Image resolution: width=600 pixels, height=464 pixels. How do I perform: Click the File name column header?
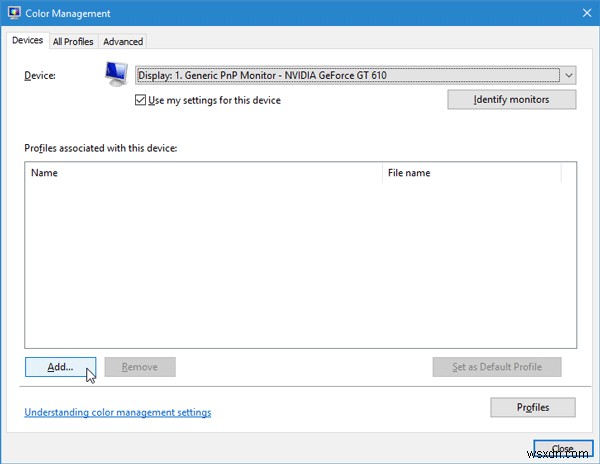pyautogui.click(x=471, y=173)
